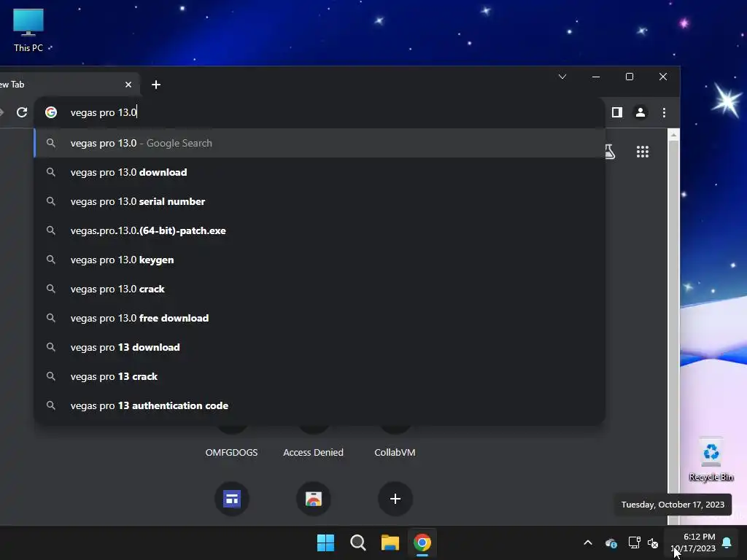Select 'vegas pro 13.0 serial number' suggestion
The width and height of the screenshot is (747, 560).
(320, 201)
